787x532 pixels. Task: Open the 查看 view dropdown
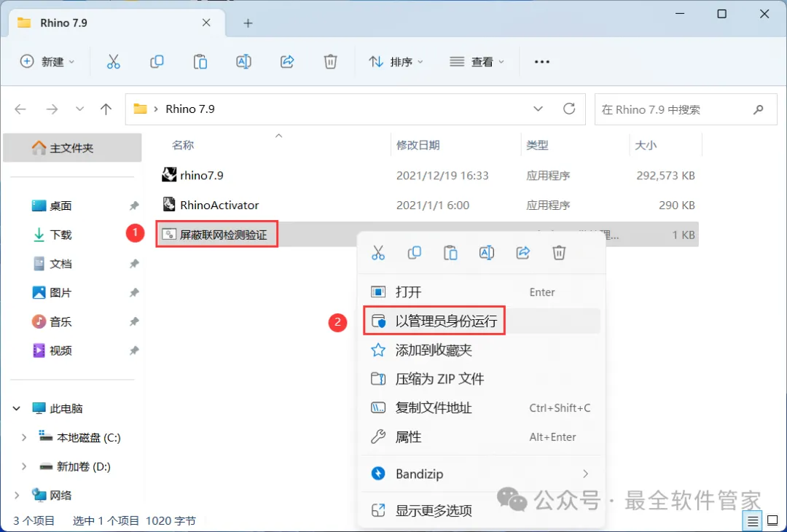[477, 62]
